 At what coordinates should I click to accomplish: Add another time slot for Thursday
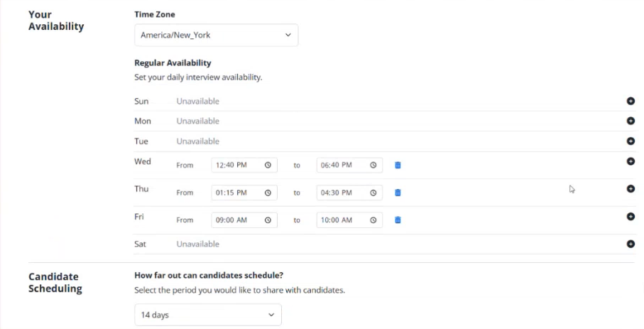pyautogui.click(x=631, y=189)
